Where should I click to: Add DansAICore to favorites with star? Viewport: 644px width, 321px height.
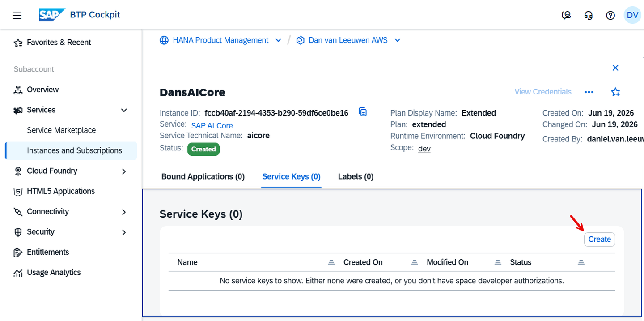[615, 92]
